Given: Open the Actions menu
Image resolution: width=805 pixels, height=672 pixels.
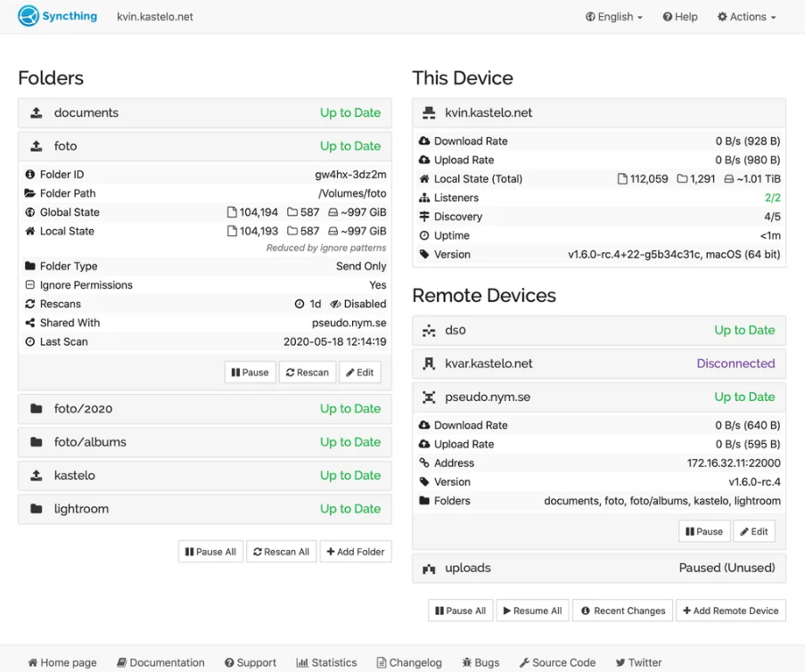Looking at the screenshot, I should pos(746,17).
